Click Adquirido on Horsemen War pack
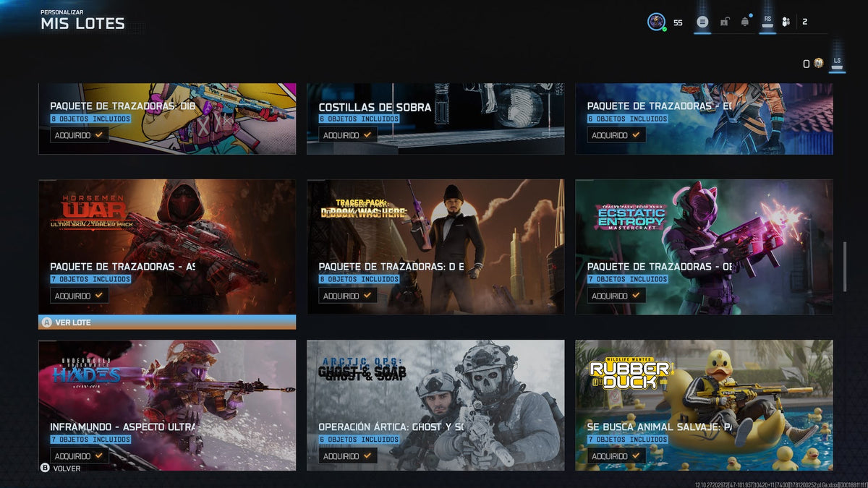868x488 pixels. point(80,296)
